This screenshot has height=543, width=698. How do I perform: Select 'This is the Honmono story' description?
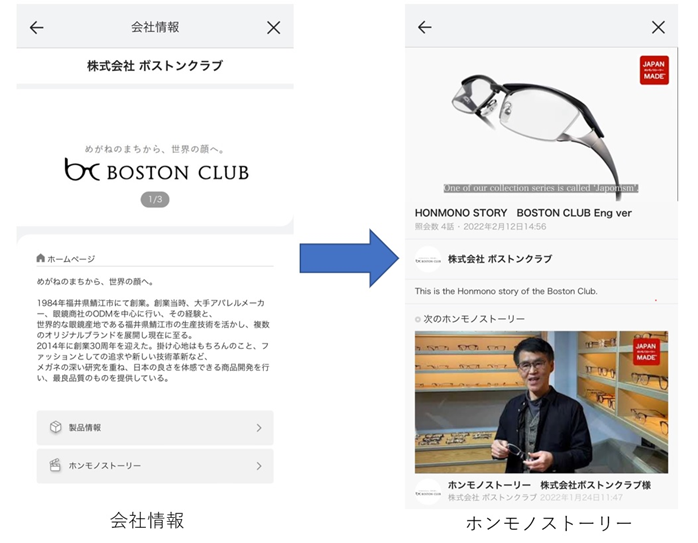coord(506,292)
